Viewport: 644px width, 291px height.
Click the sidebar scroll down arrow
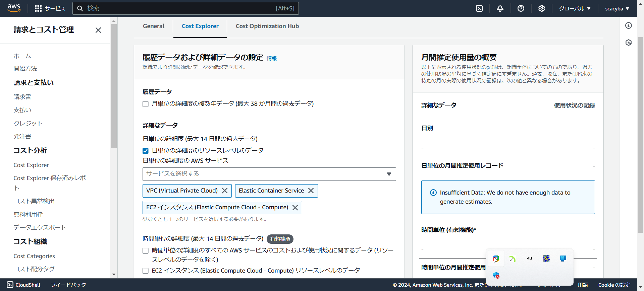[x=114, y=275]
